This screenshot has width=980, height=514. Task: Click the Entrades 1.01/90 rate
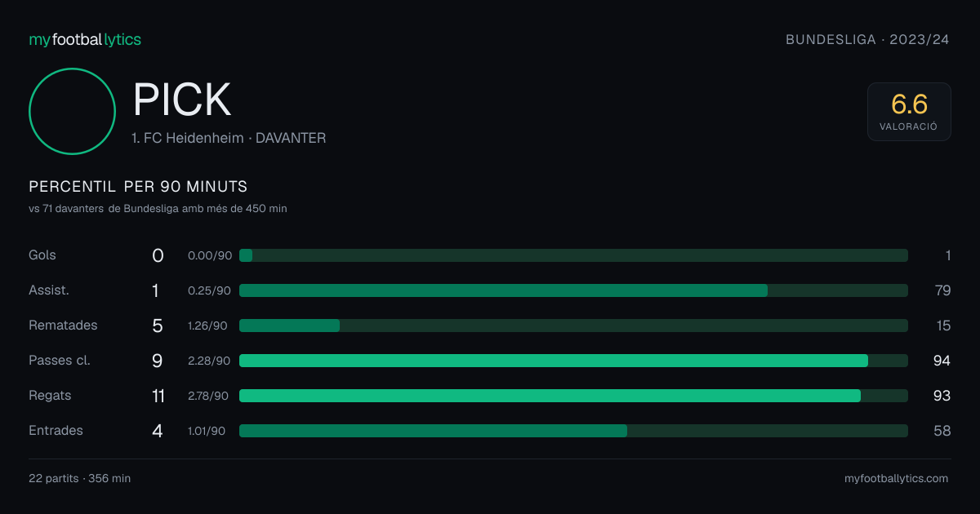pyautogui.click(x=207, y=431)
